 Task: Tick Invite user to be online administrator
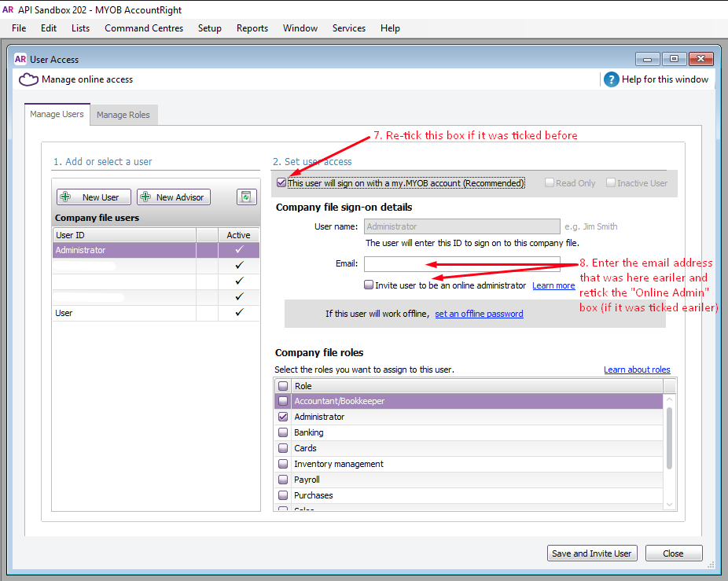(369, 285)
